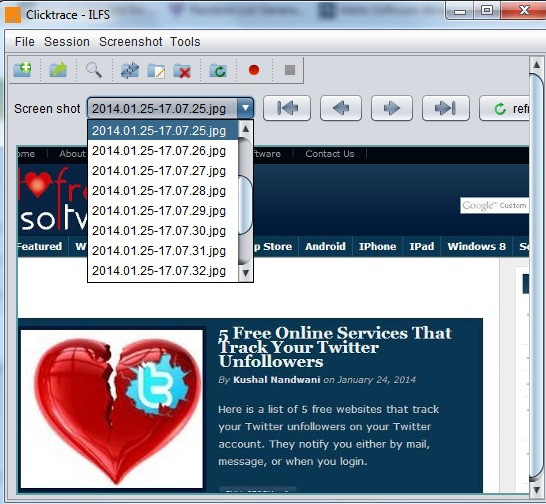Click the main window scroll down arrow
This screenshot has height=504, width=546.
point(537,489)
